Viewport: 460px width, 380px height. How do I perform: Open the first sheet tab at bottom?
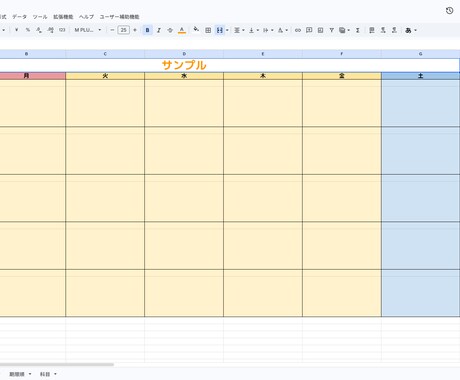[x=17, y=374]
